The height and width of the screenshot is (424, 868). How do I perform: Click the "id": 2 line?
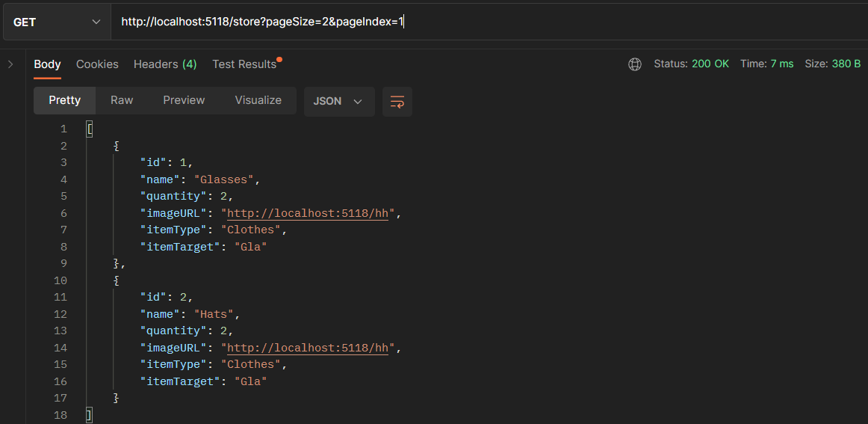(166, 297)
